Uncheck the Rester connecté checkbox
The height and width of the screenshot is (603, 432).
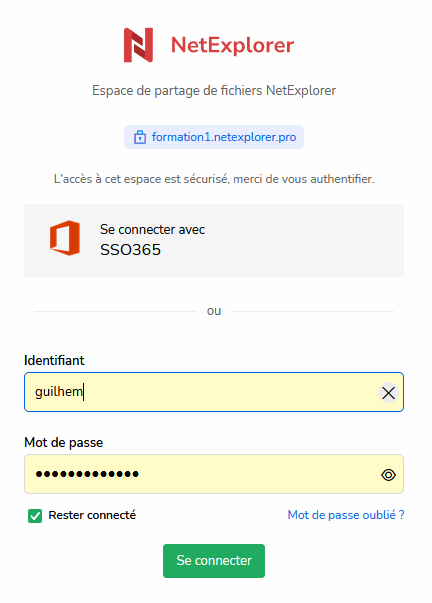35,516
